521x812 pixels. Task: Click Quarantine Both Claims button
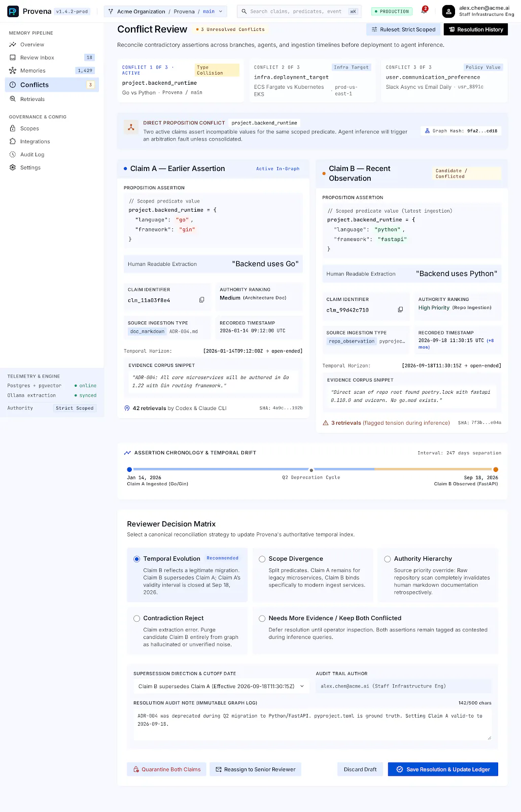tap(166, 769)
